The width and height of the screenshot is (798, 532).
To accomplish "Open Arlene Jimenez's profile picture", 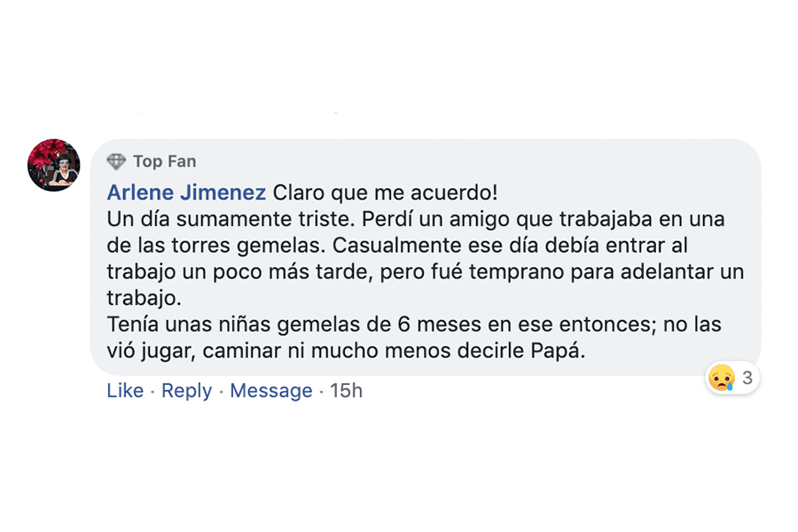I will pyautogui.click(x=54, y=165).
